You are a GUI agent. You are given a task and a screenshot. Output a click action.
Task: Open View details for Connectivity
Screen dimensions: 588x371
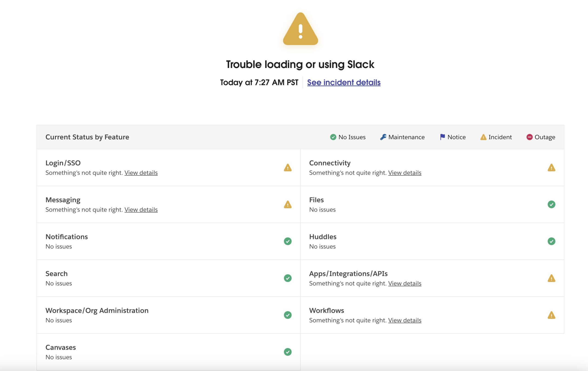(x=405, y=173)
